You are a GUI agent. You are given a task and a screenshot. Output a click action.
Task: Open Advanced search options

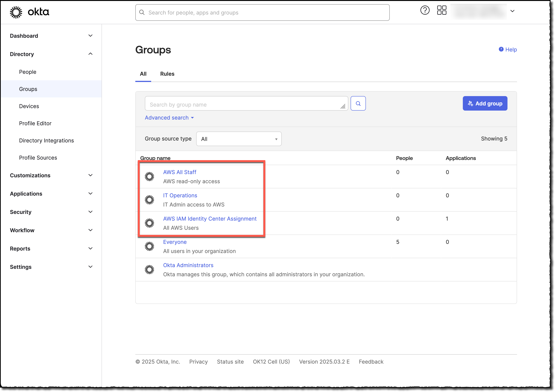(x=169, y=118)
